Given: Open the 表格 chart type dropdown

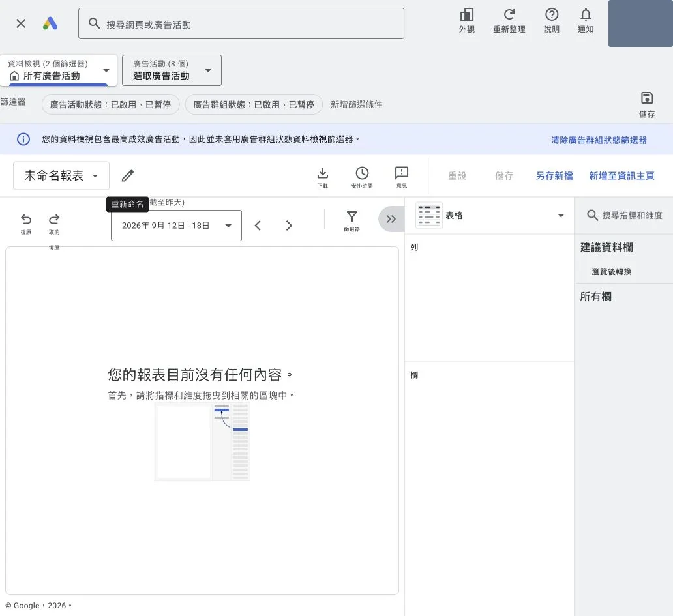Looking at the screenshot, I should click(x=490, y=215).
